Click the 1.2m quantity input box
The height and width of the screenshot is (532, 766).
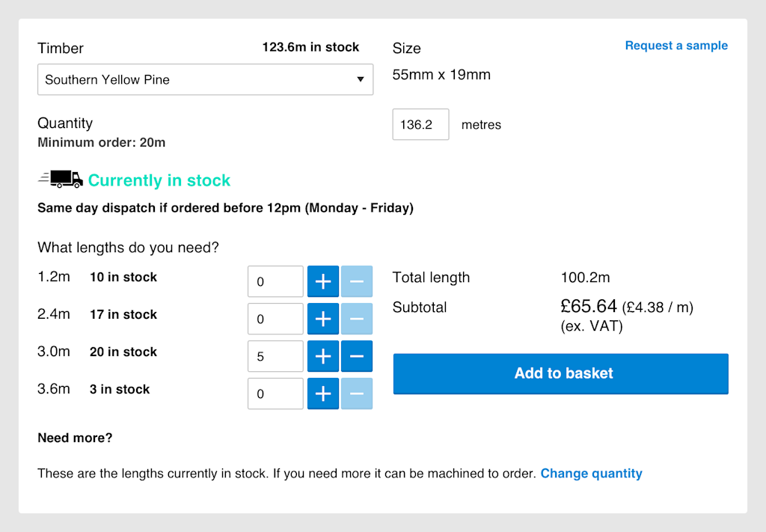pos(275,281)
